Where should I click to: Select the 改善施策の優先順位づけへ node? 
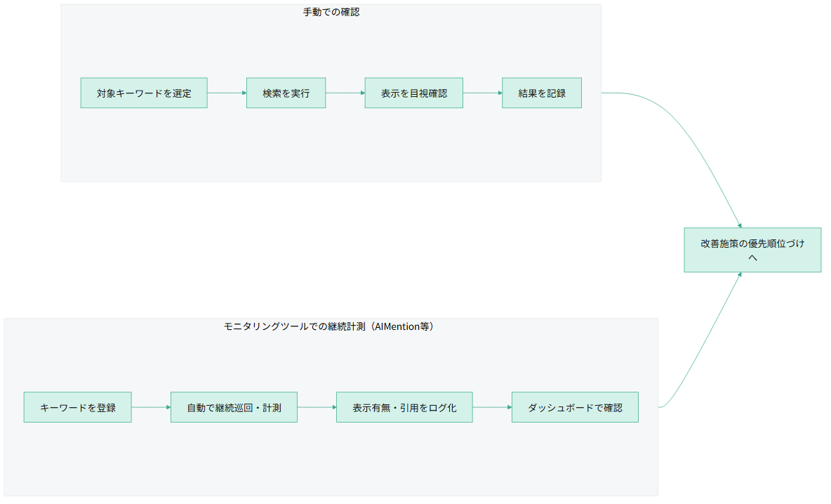click(x=752, y=250)
